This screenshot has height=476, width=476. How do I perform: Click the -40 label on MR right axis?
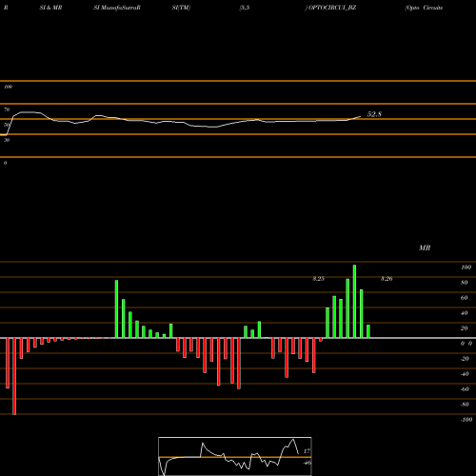click(x=465, y=374)
